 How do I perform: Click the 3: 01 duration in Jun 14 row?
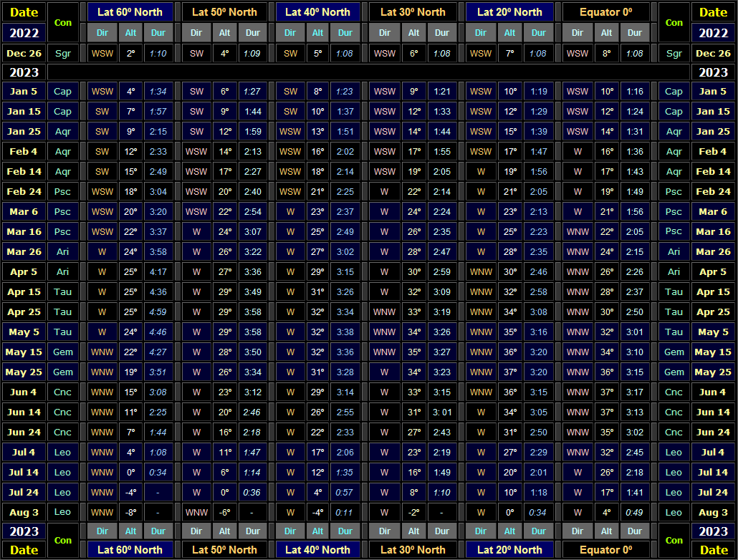442,412
